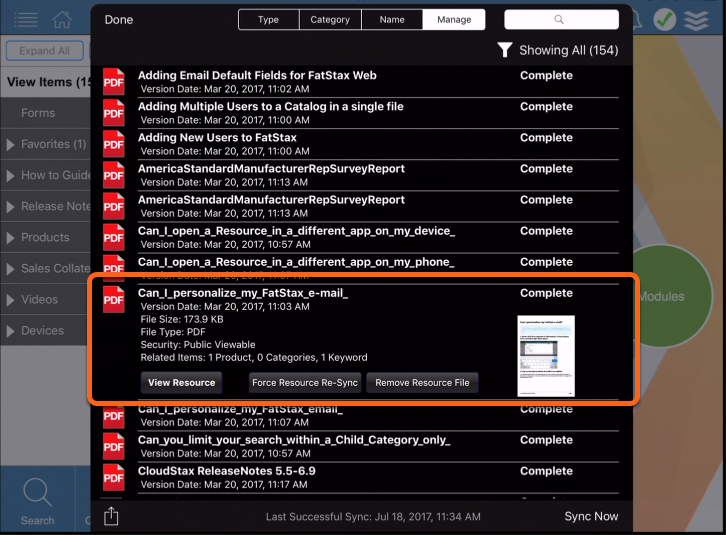Click 'Related Items: 1 Product, 0 Categories, 1 Keyword'
726x535 pixels.
254,358
